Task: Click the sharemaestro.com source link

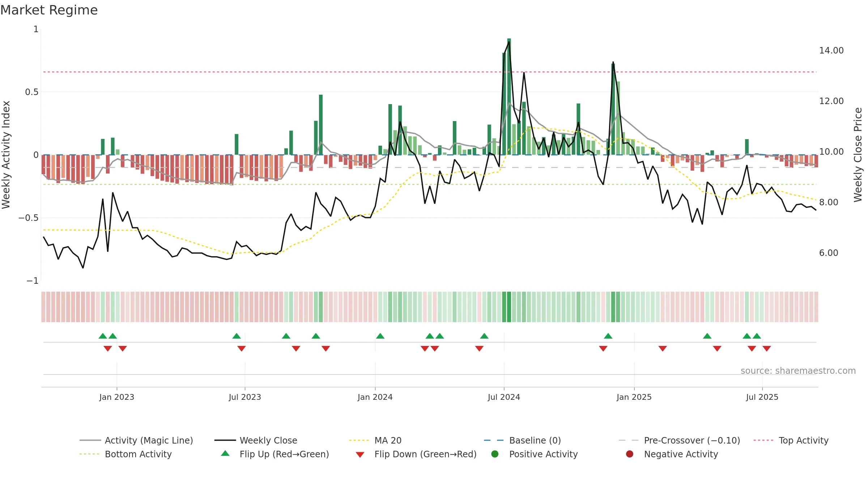Action: [x=798, y=371]
